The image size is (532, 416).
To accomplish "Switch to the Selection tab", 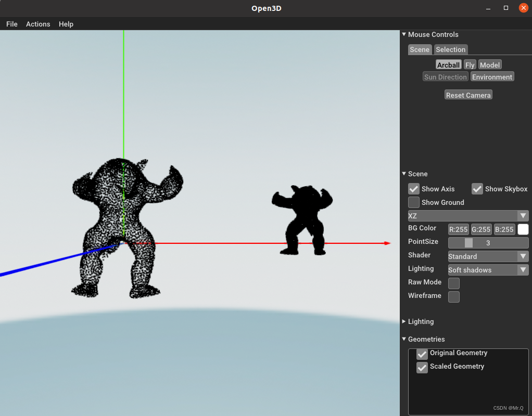I will [x=450, y=49].
